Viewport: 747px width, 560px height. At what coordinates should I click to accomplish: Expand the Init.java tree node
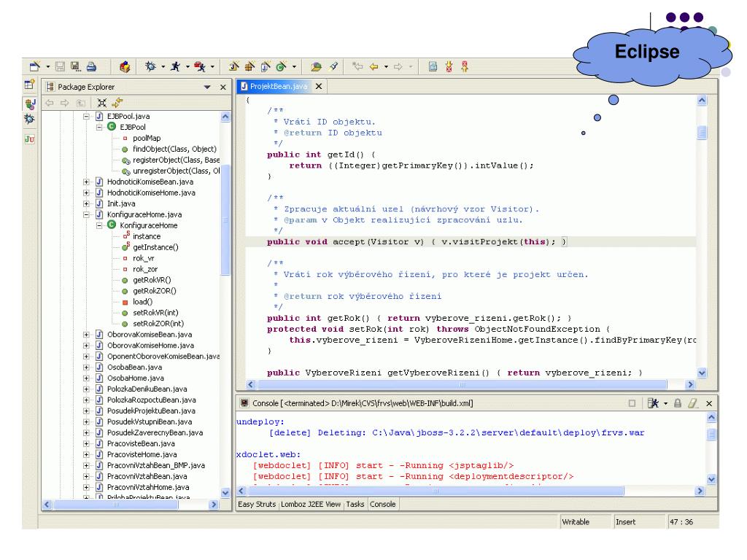click(x=86, y=204)
